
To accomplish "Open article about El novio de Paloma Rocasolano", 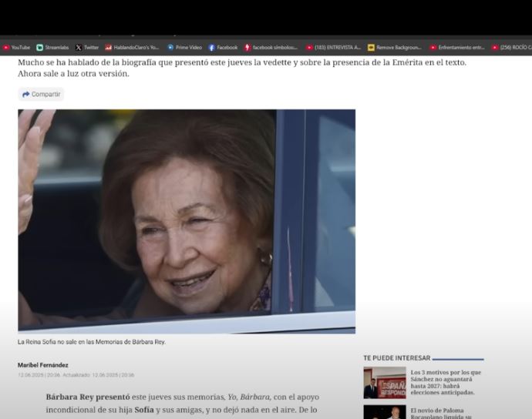I will 441,414.
